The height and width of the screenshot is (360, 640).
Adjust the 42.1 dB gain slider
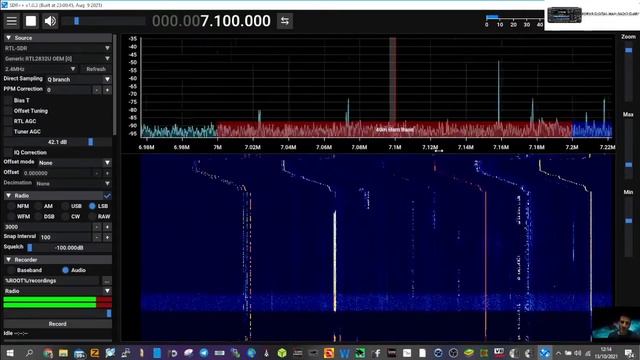[x=57, y=142]
